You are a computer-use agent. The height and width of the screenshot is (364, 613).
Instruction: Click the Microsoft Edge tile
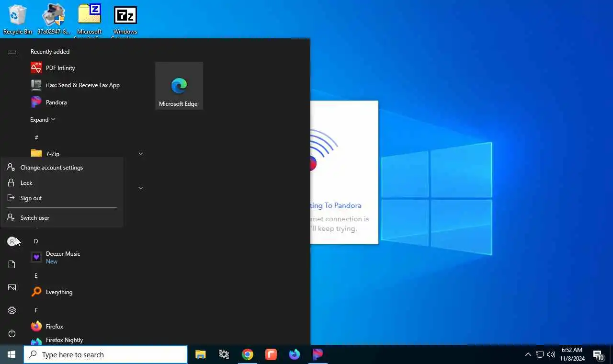(179, 86)
